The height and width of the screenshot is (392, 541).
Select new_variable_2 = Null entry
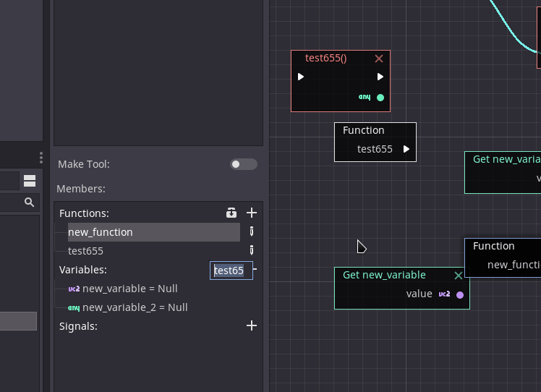pyautogui.click(x=128, y=307)
